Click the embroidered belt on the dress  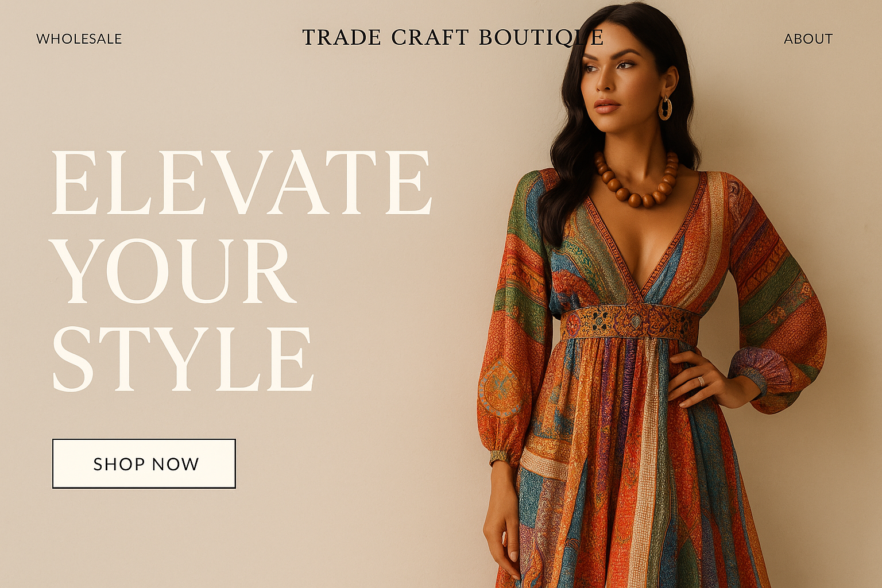point(629,322)
